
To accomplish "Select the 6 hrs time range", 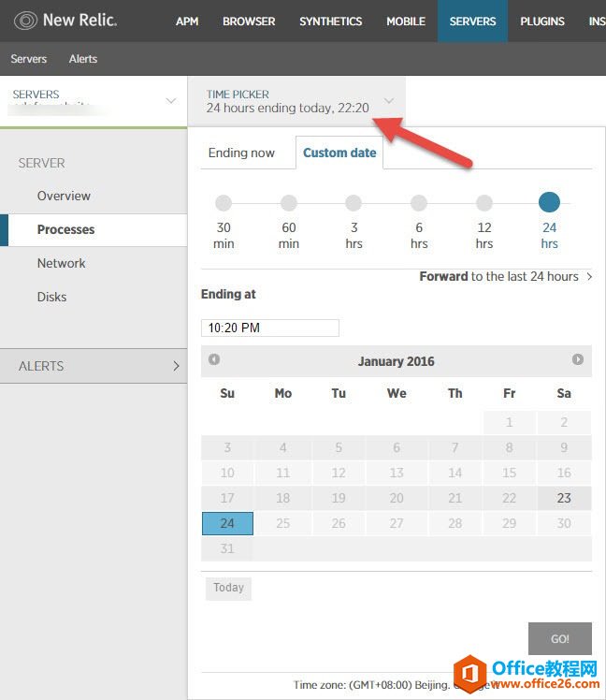I will [x=419, y=203].
